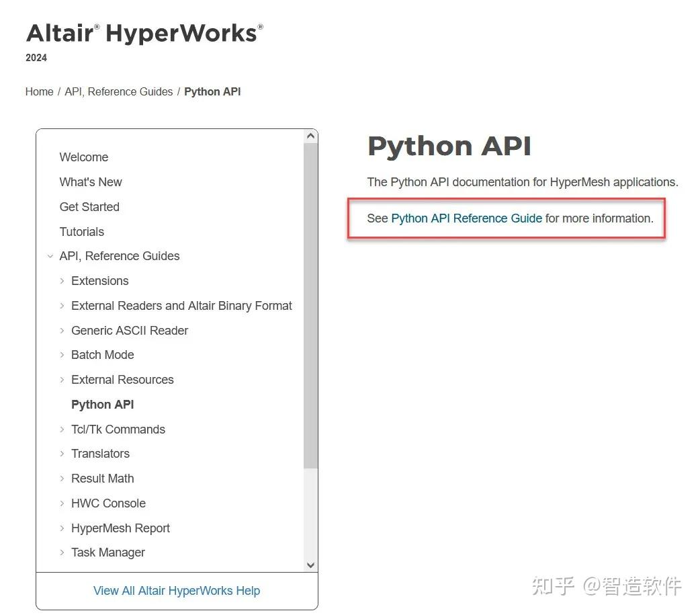The width and height of the screenshot is (700, 615).
Task: Collapse the API, Reference Guides tree
Action: [x=50, y=256]
